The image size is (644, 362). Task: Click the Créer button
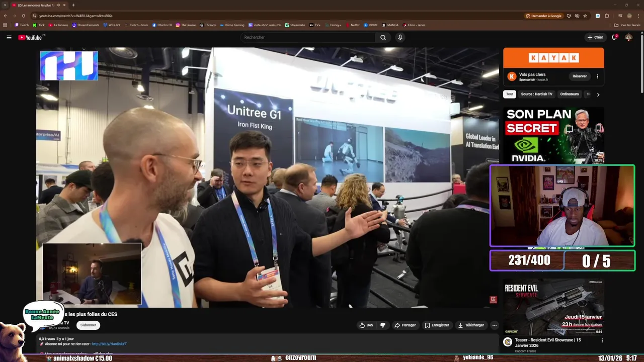[x=595, y=37]
